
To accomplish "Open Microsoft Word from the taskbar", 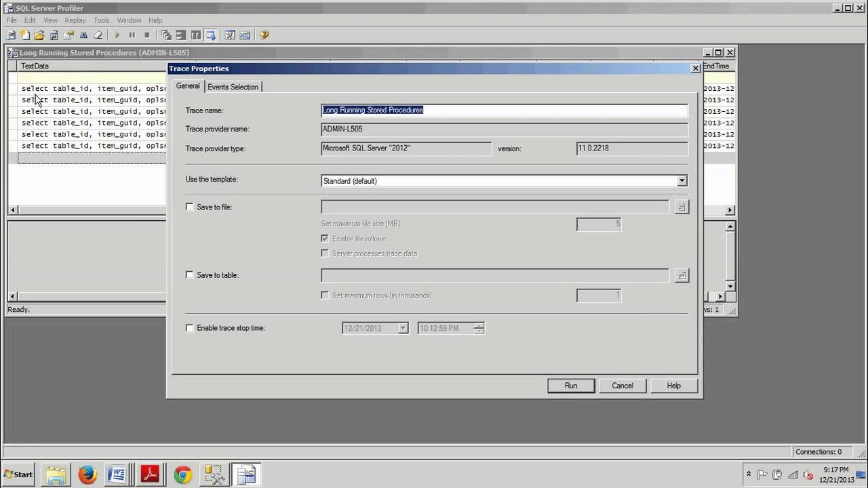I will click(117, 475).
